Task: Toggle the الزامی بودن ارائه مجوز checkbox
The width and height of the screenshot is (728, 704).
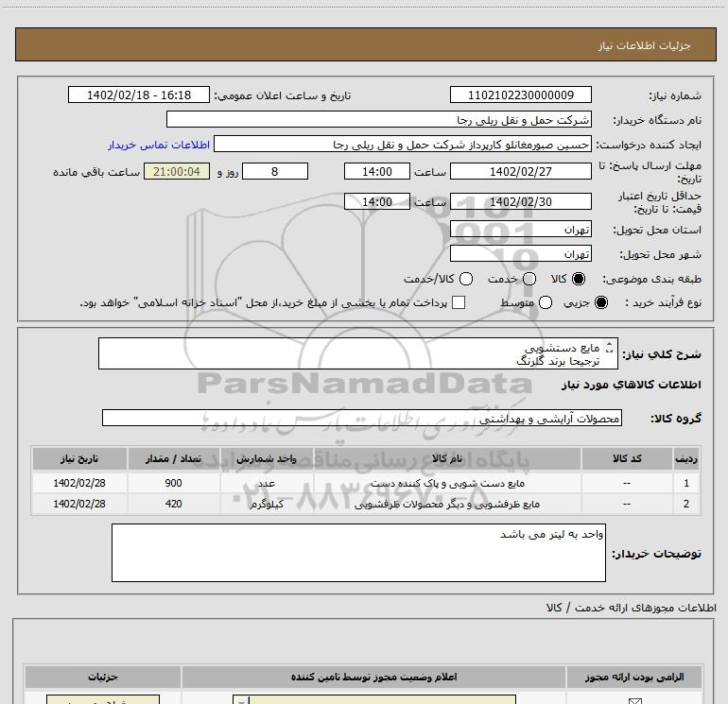Action: tap(634, 701)
